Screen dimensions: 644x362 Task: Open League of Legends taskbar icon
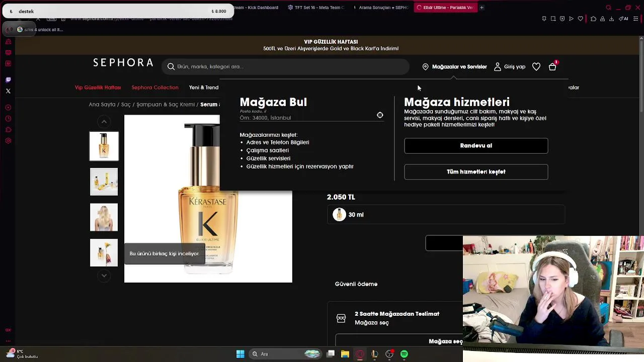(x=375, y=354)
